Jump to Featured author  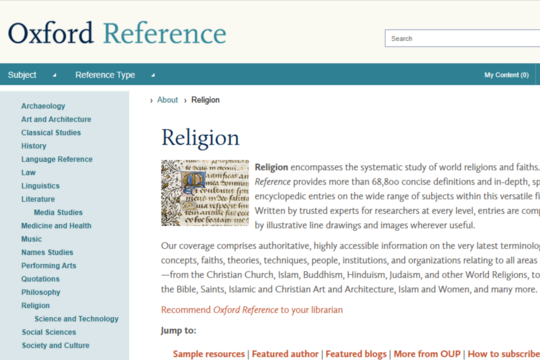pos(285,354)
